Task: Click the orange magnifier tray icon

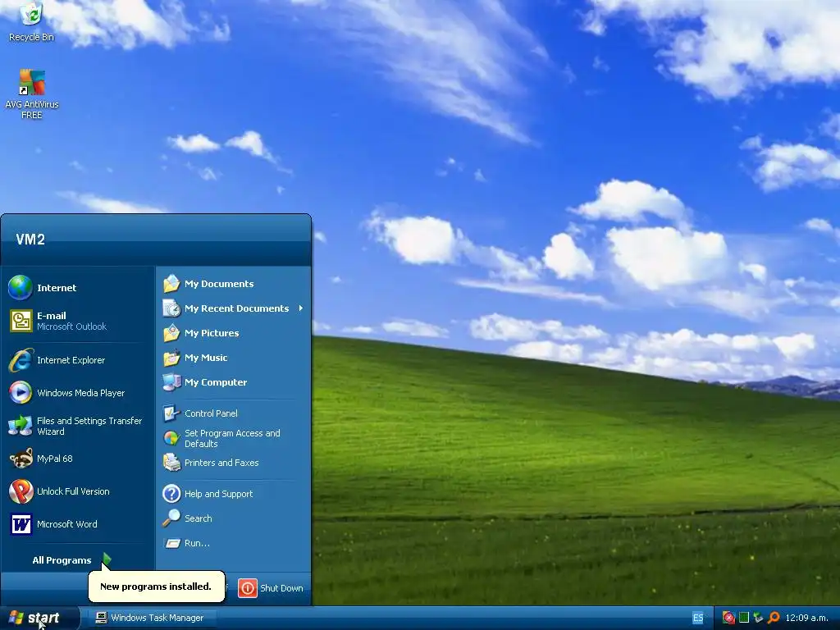Action: tap(774, 618)
